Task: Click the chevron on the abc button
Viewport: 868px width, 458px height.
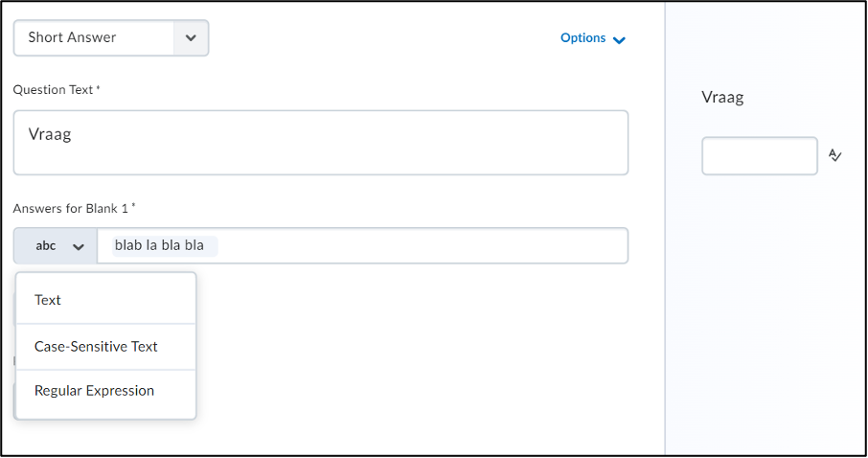Action: [79, 247]
